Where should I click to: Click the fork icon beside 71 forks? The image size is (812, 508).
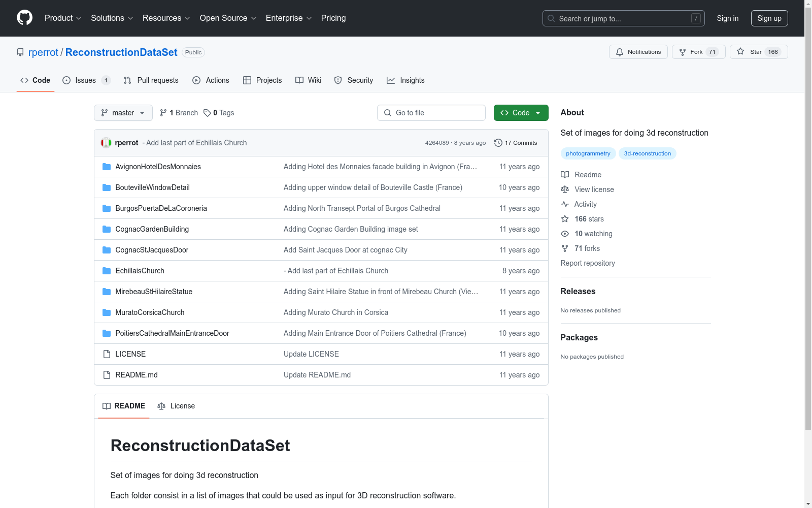tap(565, 248)
